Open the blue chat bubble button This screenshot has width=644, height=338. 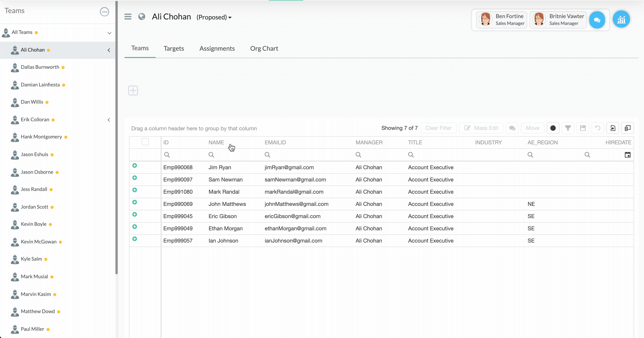pos(597,20)
